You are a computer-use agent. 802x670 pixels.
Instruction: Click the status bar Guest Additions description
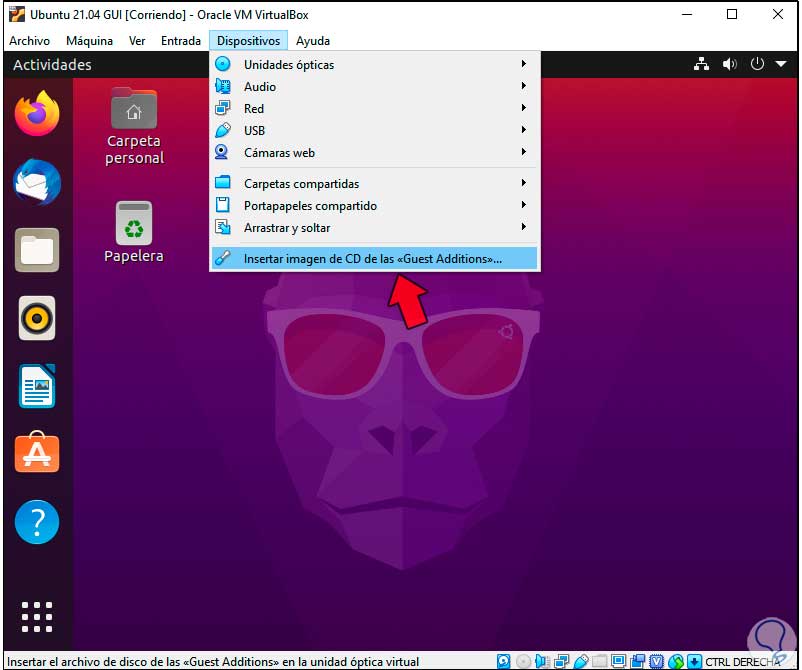213,662
